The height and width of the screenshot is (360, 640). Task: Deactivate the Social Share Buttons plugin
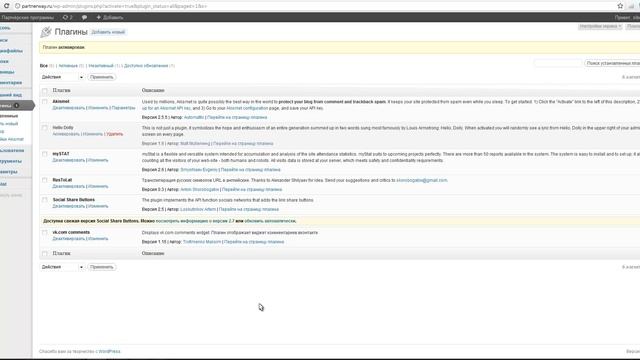(x=69, y=207)
